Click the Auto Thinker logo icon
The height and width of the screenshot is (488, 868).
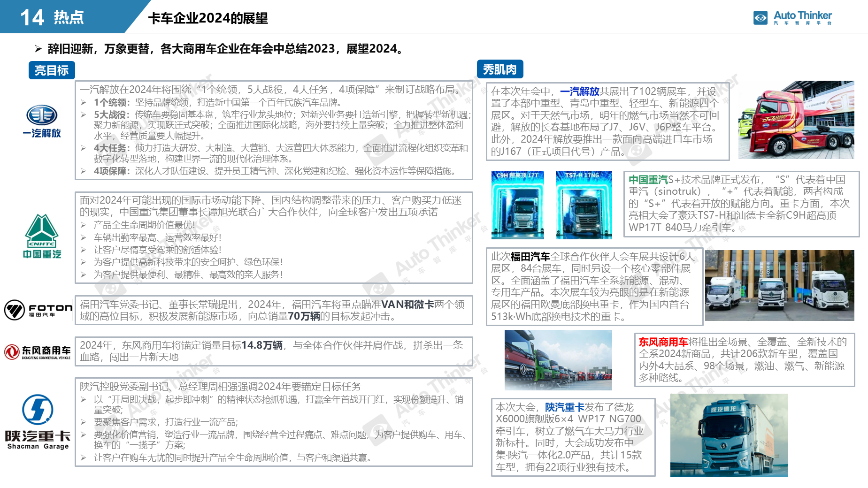760,18
